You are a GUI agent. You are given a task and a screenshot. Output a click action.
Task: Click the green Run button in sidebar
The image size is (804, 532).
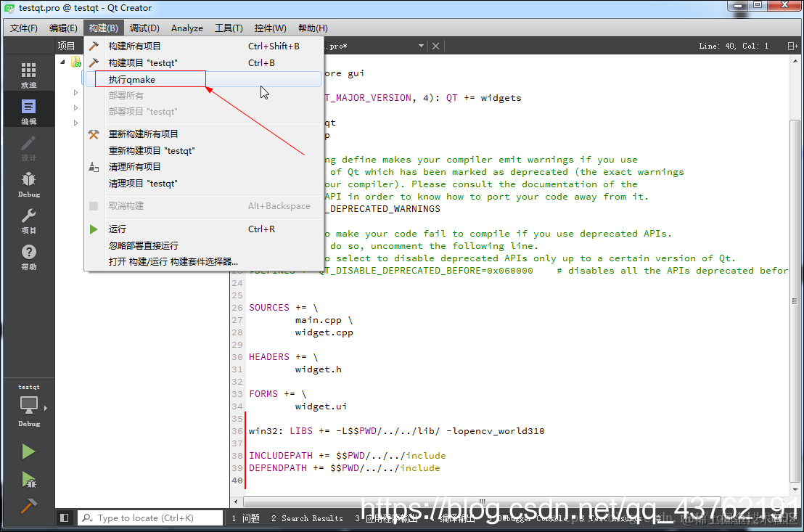(x=28, y=451)
